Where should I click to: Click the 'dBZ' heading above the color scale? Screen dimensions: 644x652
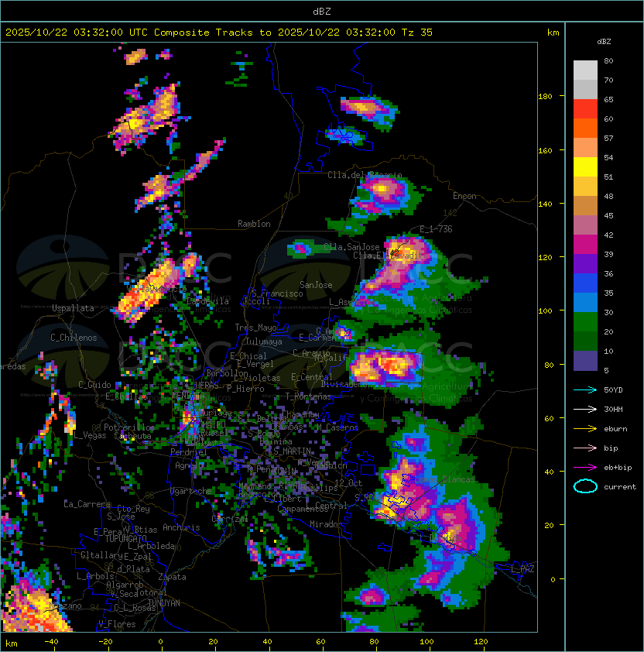(604, 42)
